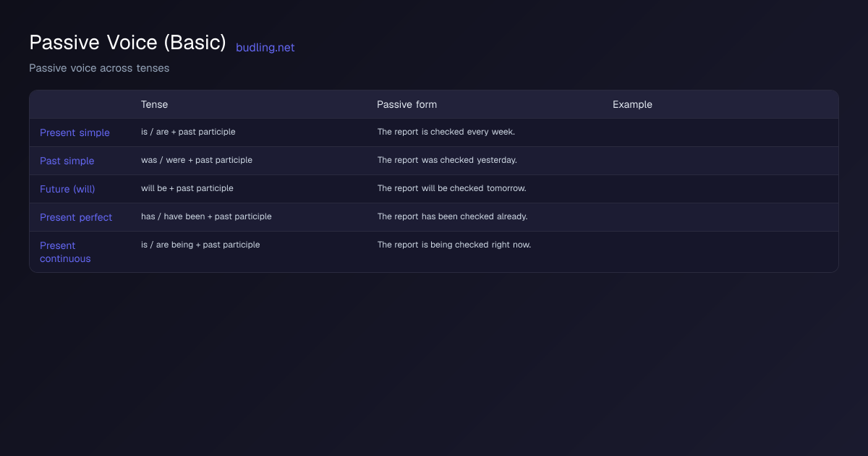Click sentence 'The report is checked every week.'
The image size is (868, 456).
click(x=446, y=132)
